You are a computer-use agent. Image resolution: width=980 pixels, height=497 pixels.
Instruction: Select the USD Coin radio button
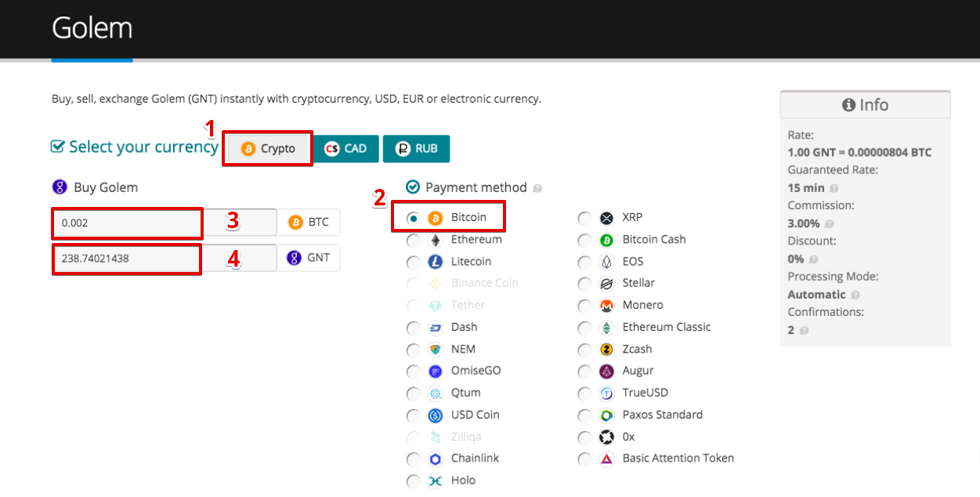click(x=413, y=415)
